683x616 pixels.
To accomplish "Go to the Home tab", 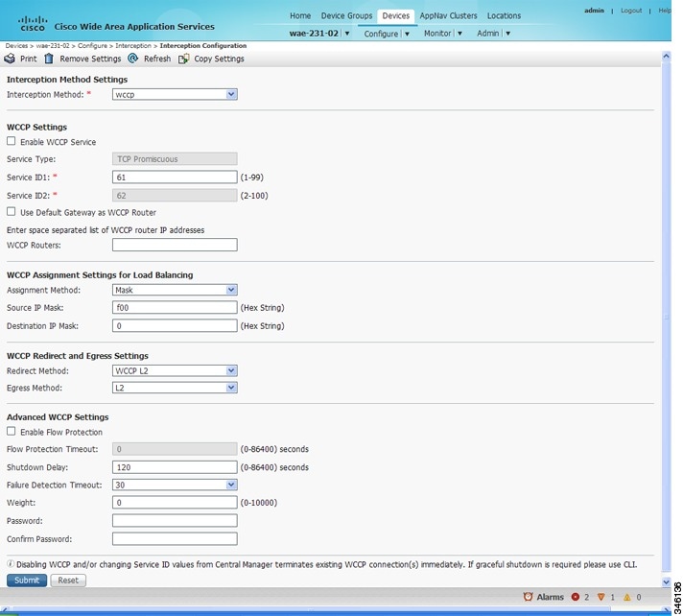I will tap(300, 15).
